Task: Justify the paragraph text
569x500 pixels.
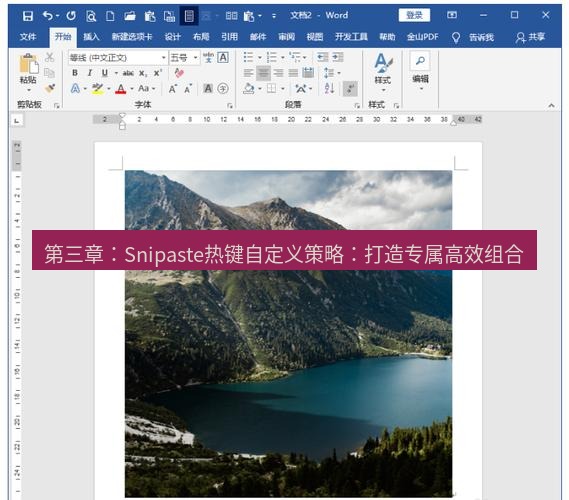Action: click(x=293, y=73)
